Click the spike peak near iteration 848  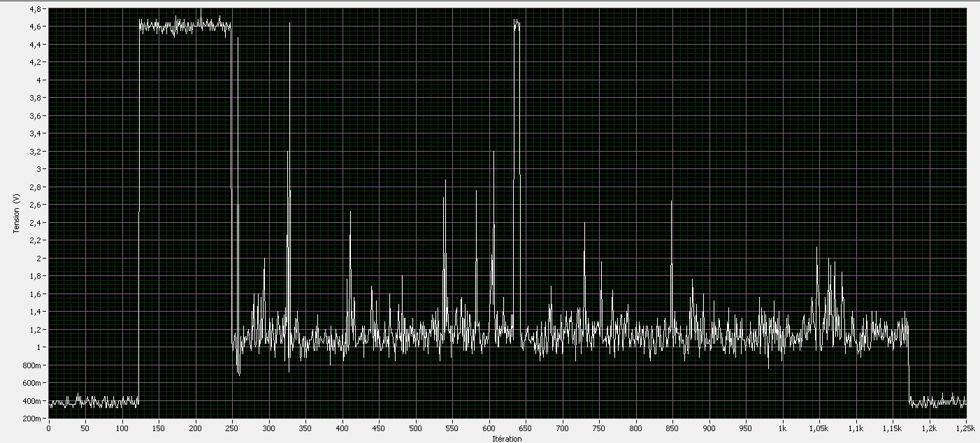pyautogui.click(x=671, y=202)
